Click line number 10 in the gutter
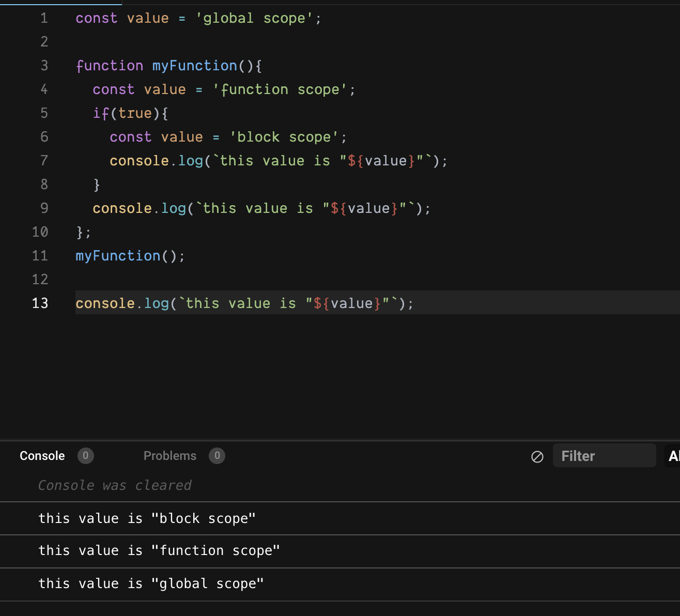This screenshot has width=680, height=616. [40, 232]
